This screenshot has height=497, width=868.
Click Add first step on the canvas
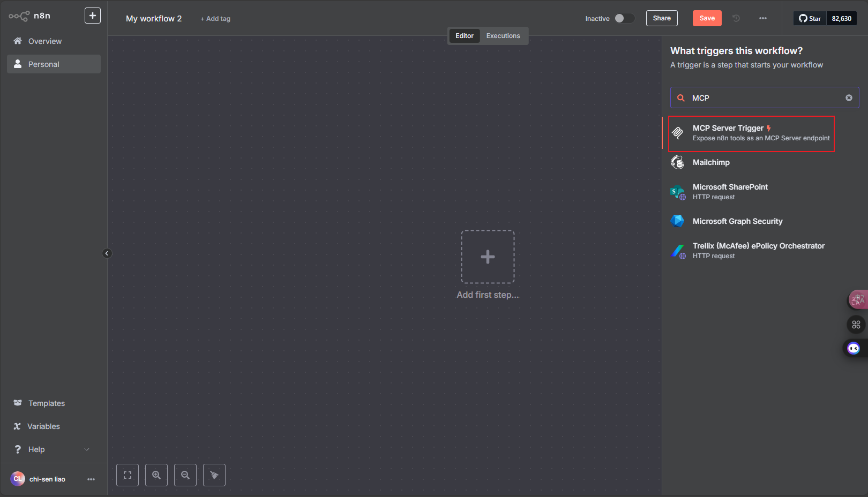pos(487,257)
